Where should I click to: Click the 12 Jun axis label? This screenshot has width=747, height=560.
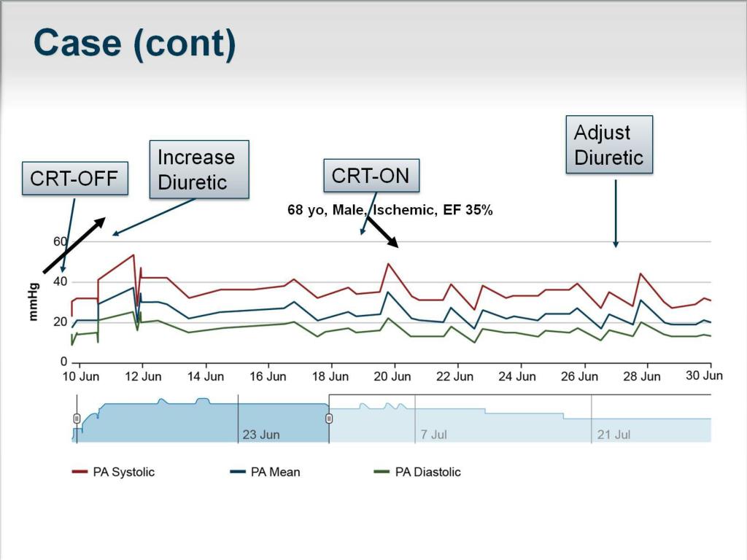pyautogui.click(x=143, y=377)
